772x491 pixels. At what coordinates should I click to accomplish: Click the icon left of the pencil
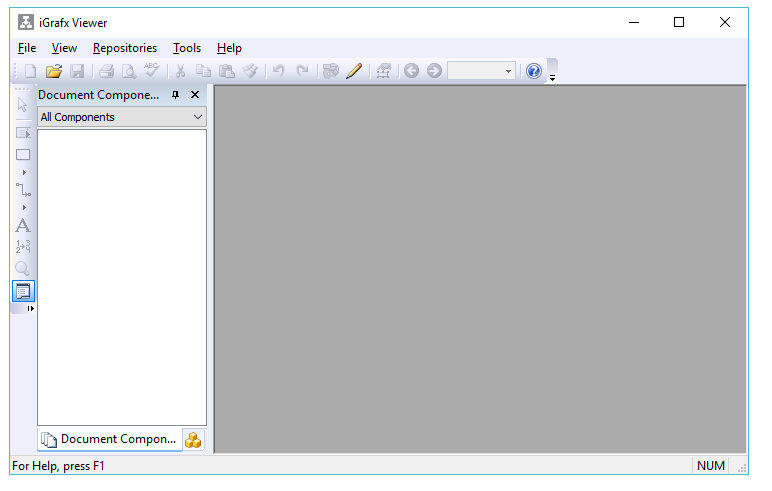[331, 71]
